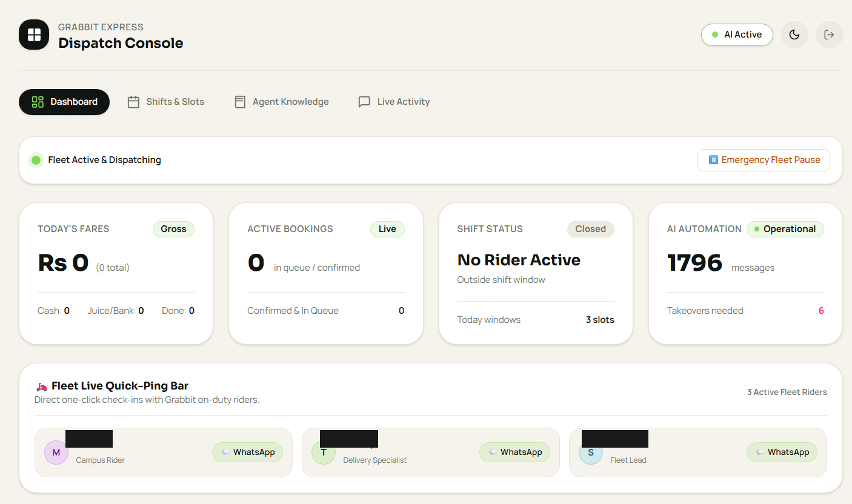Click the '1796' messages count
The width and height of the screenshot is (852, 504).
point(695,263)
